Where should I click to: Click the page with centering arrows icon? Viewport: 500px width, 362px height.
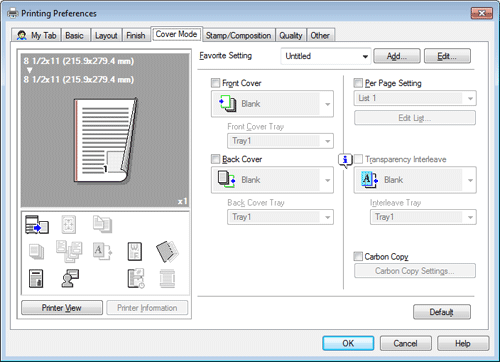coord(69,224)
